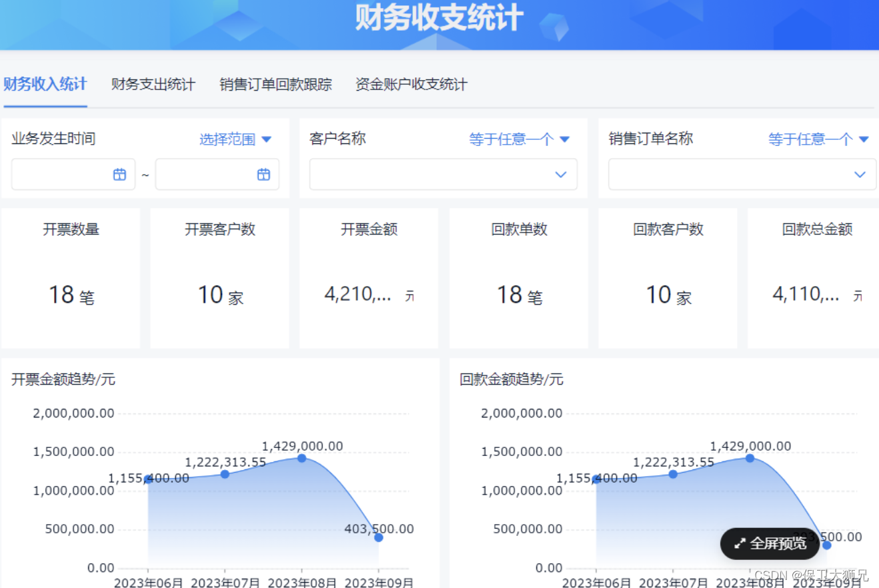Click 2023年07月 data point in 回款金额趋势 chart
The width and height of the screenshot is (879, 588).
(673, 474)
